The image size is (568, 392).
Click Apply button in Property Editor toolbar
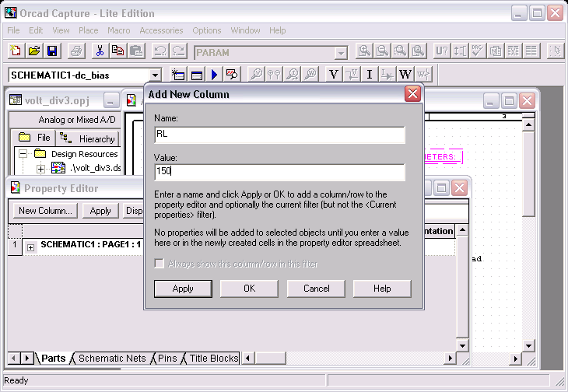100,211
